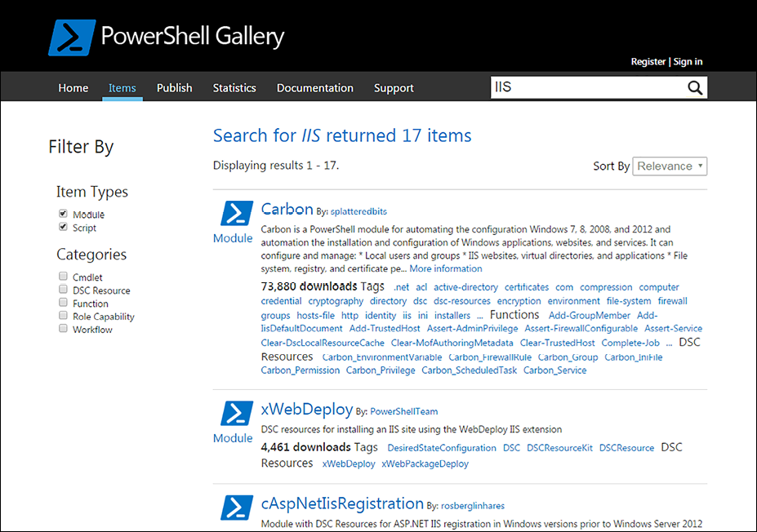Open the Carbon_FirewallRule resource link
Screen dimensions: 757x532
[489, 357]
